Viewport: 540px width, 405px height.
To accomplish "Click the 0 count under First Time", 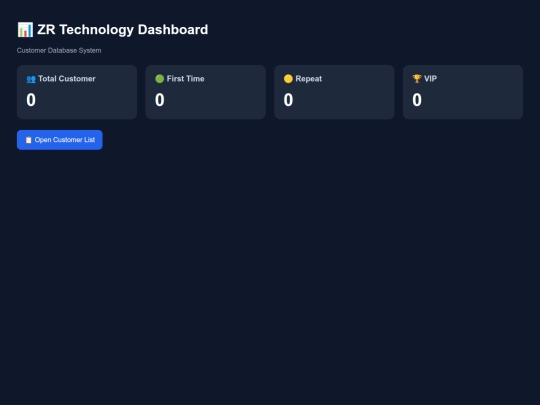I will 159,100.
